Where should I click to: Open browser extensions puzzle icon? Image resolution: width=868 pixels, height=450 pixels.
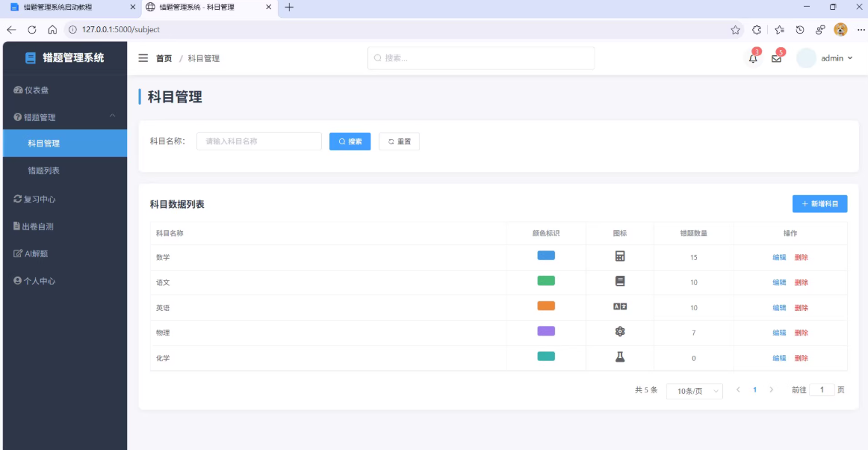coord(756,30)
